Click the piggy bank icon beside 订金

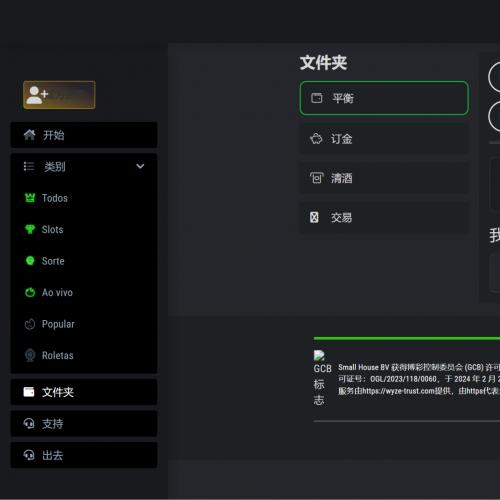316,139
